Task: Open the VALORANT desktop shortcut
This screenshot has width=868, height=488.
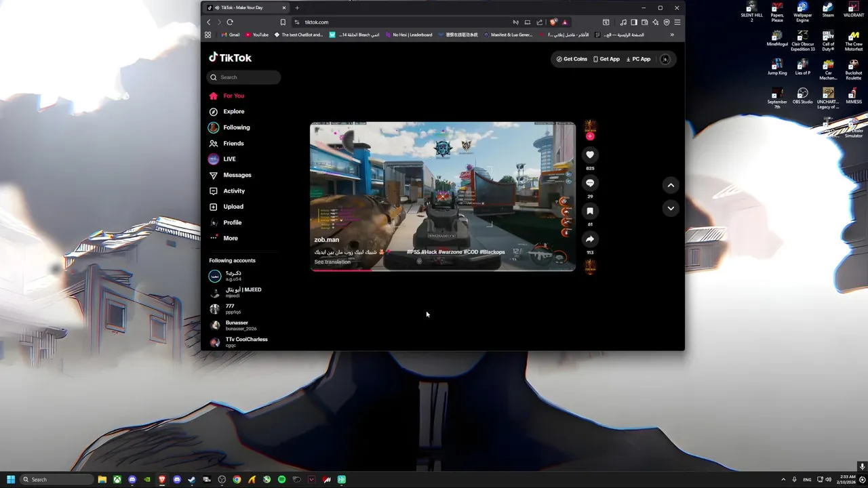Action: pyautogui.click(x=854, y=9)
